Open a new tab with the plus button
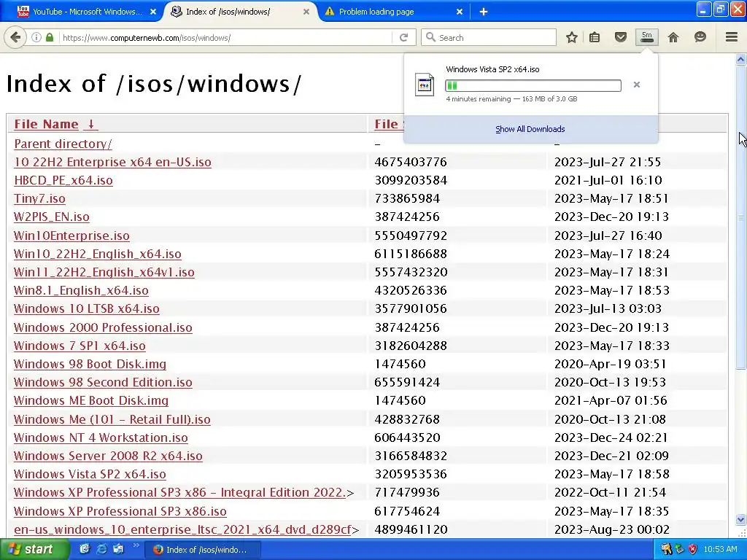The width and height of the screenshot is (747, 560). point(483,12)
